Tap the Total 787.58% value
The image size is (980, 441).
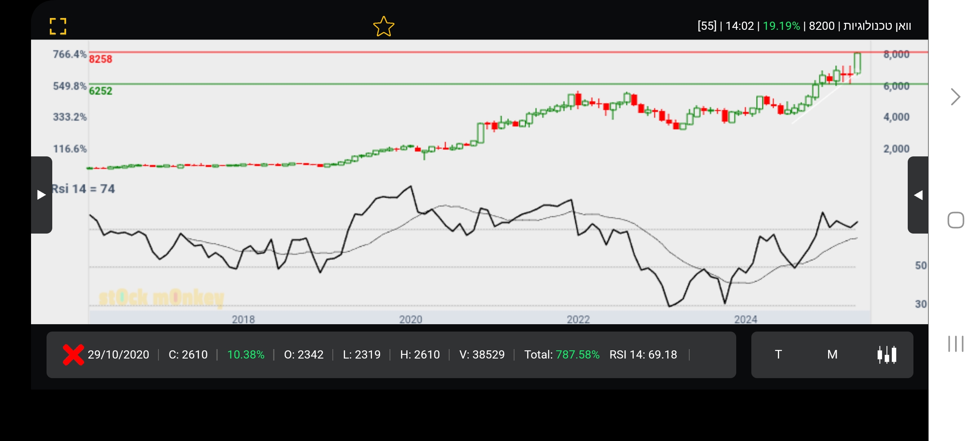(577, 354)
